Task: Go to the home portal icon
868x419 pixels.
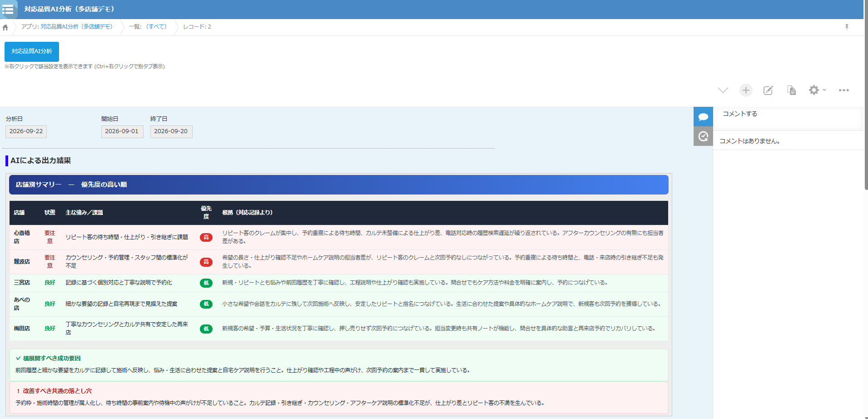Action: (x=5, y=27)
